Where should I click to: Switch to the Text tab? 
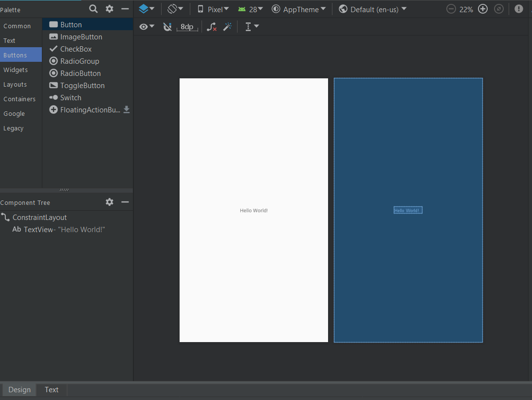pos(51,389)
